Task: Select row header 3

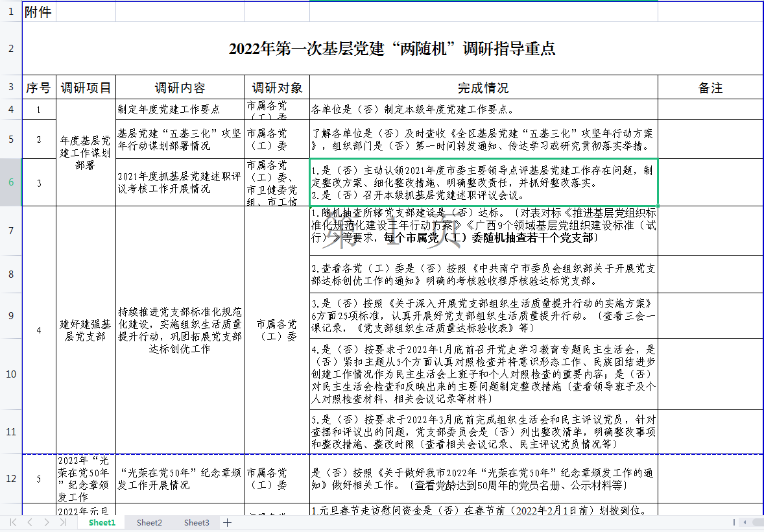Action: point(11,88)
